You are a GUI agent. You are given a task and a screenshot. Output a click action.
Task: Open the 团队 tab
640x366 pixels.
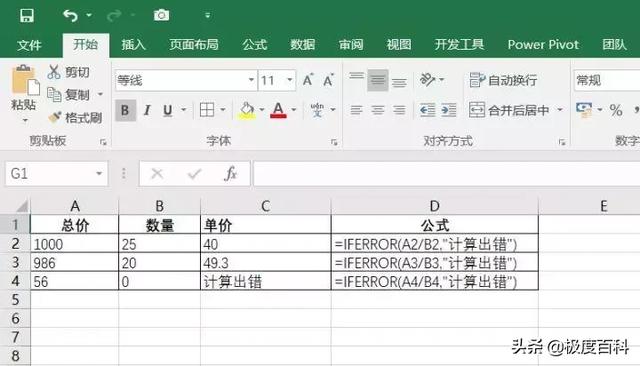614,44
